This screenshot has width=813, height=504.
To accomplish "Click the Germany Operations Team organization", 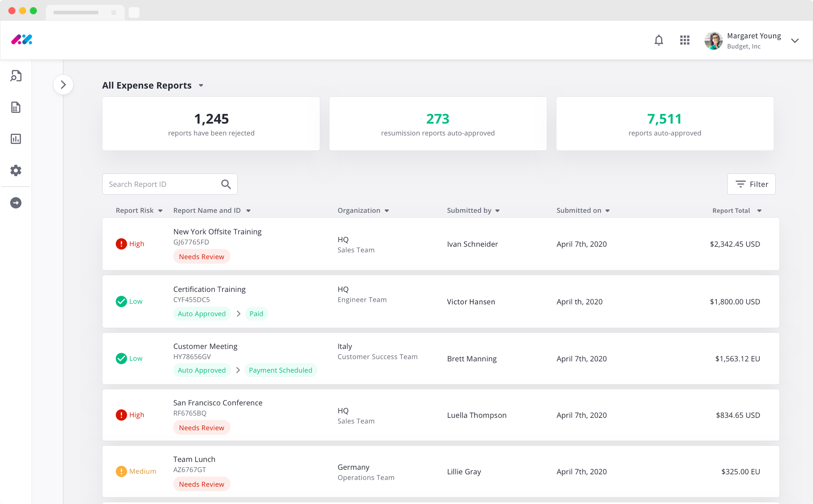I will tap(366, 472).
